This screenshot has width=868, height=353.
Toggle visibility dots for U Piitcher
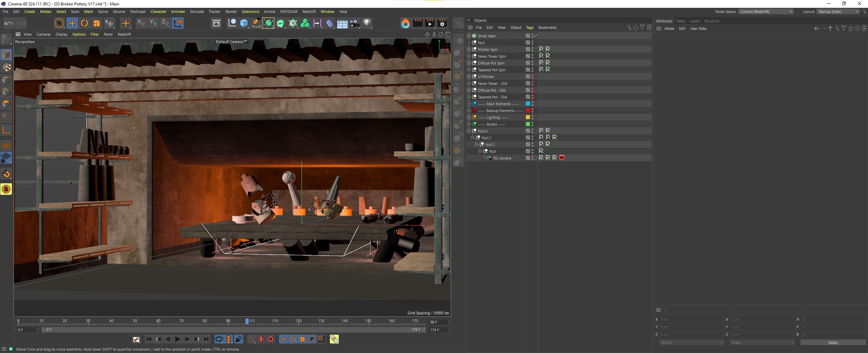(532, 76)
